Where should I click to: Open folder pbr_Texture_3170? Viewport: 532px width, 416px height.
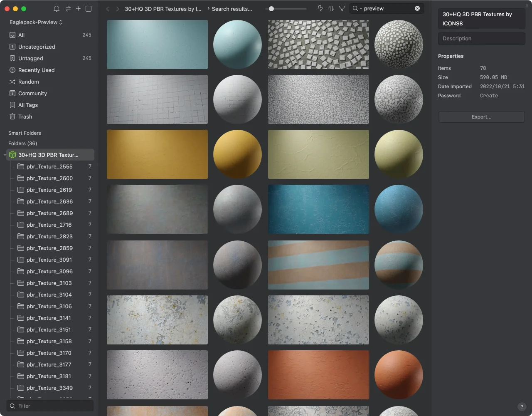coord(50,353)
